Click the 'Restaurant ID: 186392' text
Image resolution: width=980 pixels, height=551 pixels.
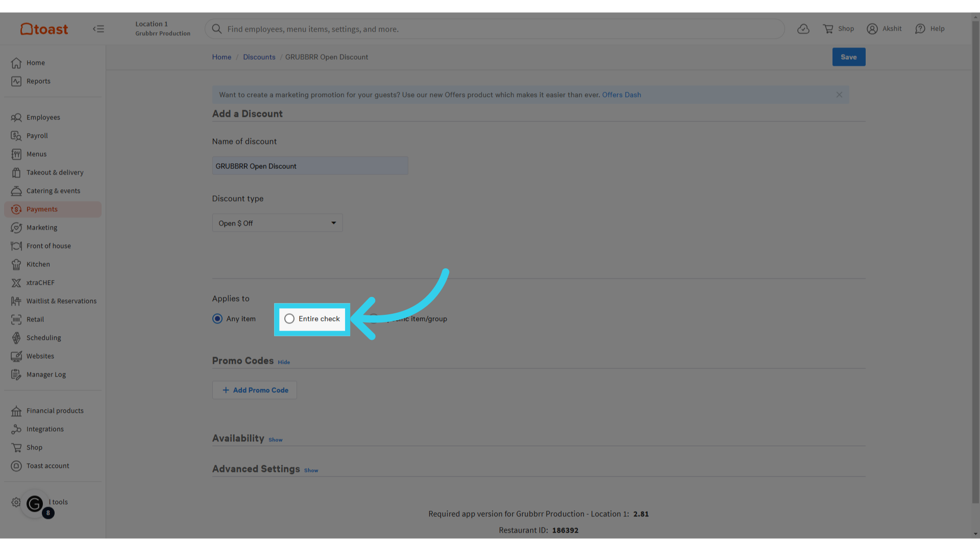538,531
